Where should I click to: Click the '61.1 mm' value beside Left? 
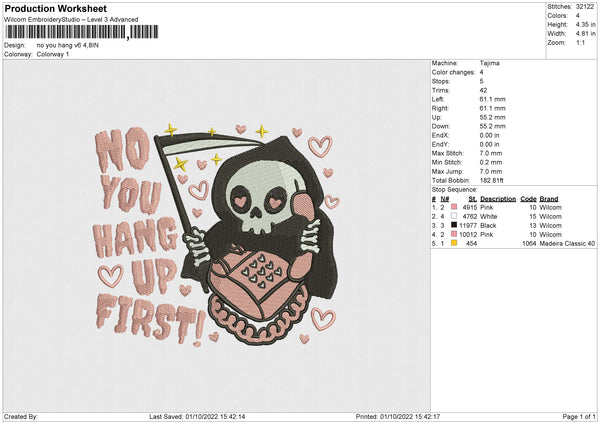pos(492,99)
